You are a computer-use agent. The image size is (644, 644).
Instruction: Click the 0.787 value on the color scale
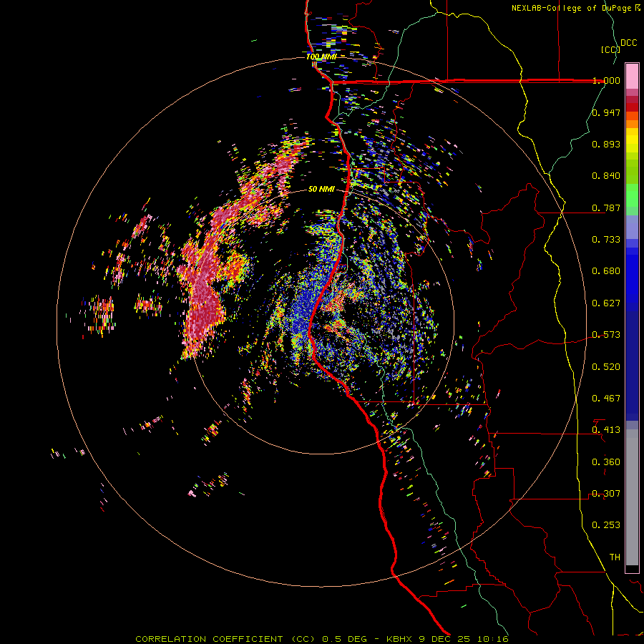pos(606,208)
